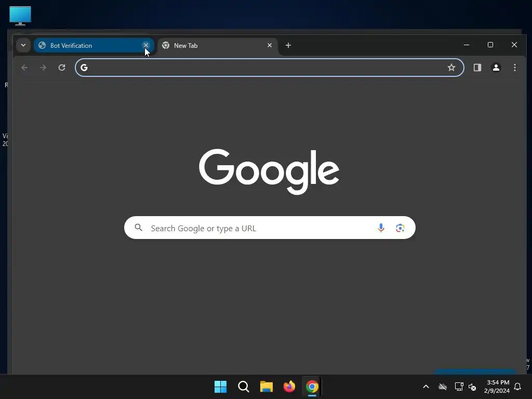The height and width of the screenshot is (399, 532).
Task: Open clock showing 3:54 PM
Action: point(497,387)
